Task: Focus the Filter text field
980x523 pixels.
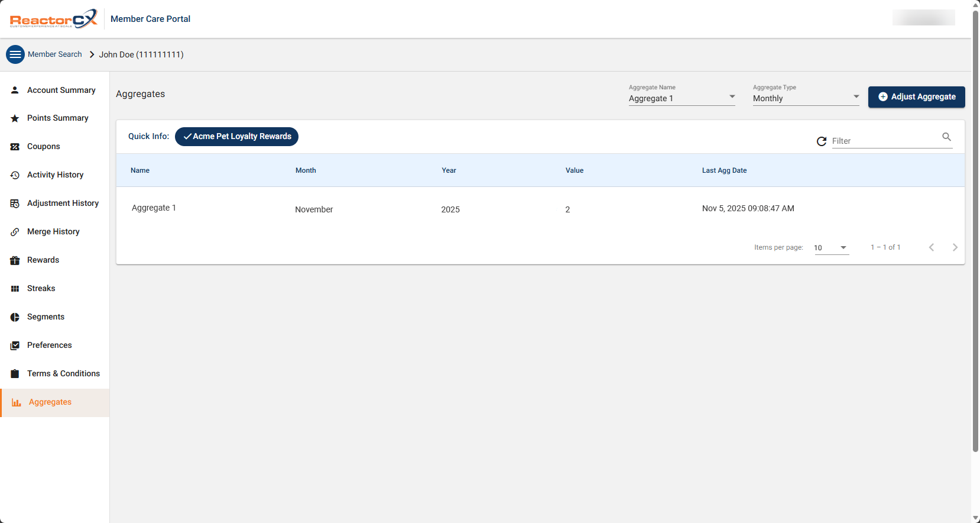Action: tap(884, 141)
